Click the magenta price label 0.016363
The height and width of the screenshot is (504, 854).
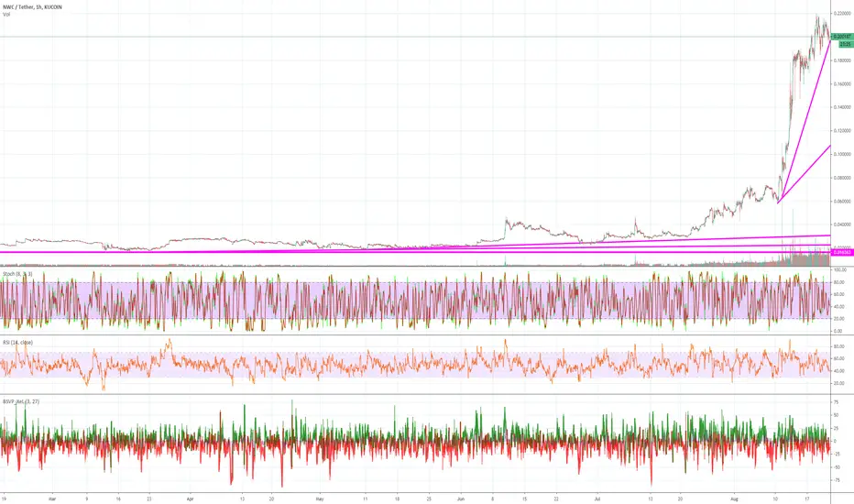click(841, 252)
